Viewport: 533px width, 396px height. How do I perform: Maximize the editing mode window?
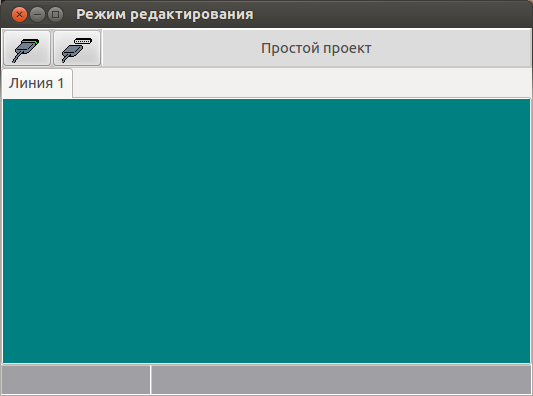pos(55,15)
